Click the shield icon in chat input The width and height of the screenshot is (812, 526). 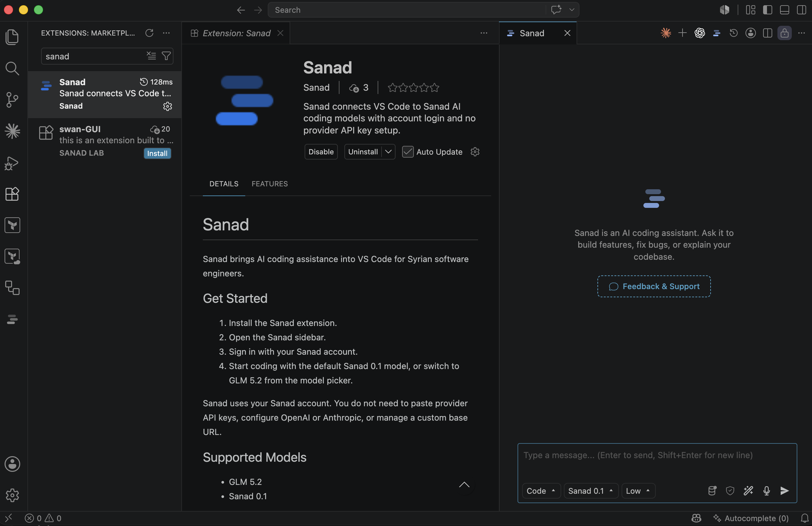(730, 490)
